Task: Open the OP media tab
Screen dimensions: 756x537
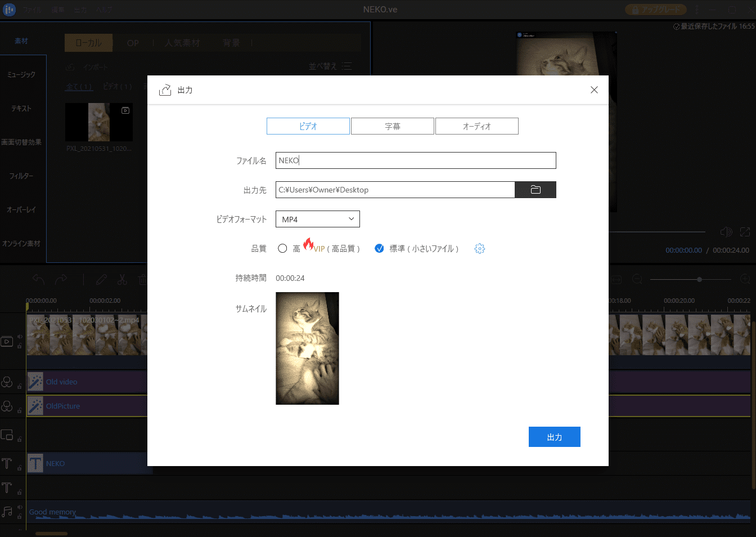Action: click(133, 43)
